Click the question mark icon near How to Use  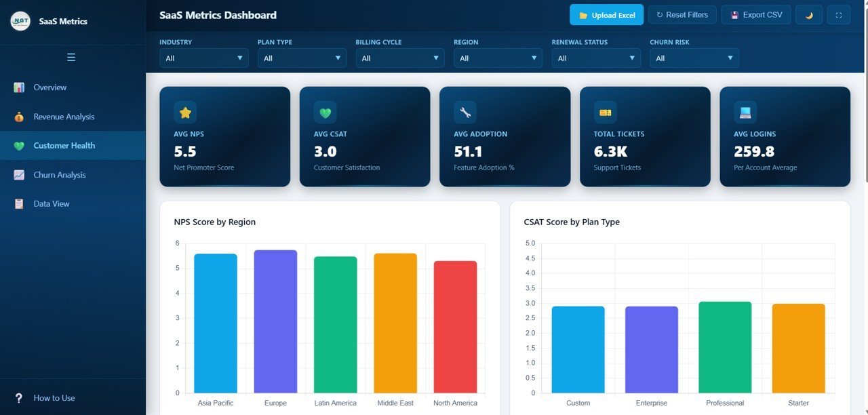[x=18, y=398]
